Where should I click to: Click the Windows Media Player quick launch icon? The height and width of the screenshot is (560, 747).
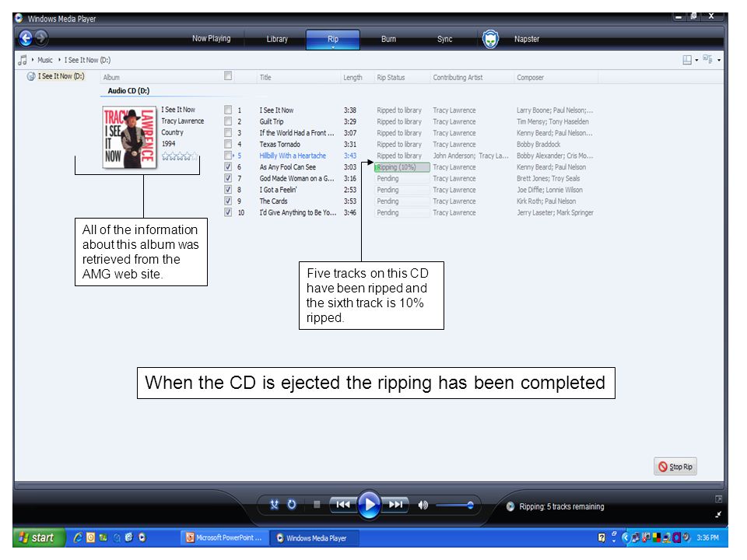[x=142, y=537]
